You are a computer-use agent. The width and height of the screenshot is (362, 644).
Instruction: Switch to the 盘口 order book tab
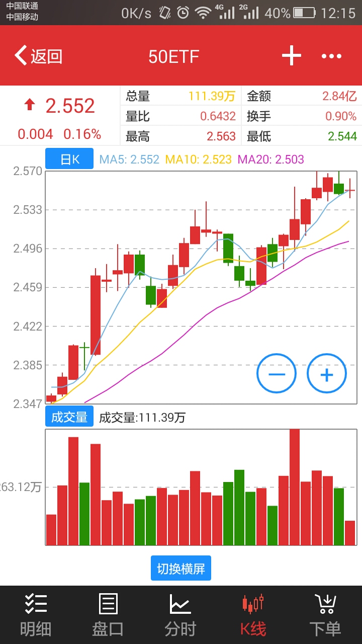click(x=108, y=615)
